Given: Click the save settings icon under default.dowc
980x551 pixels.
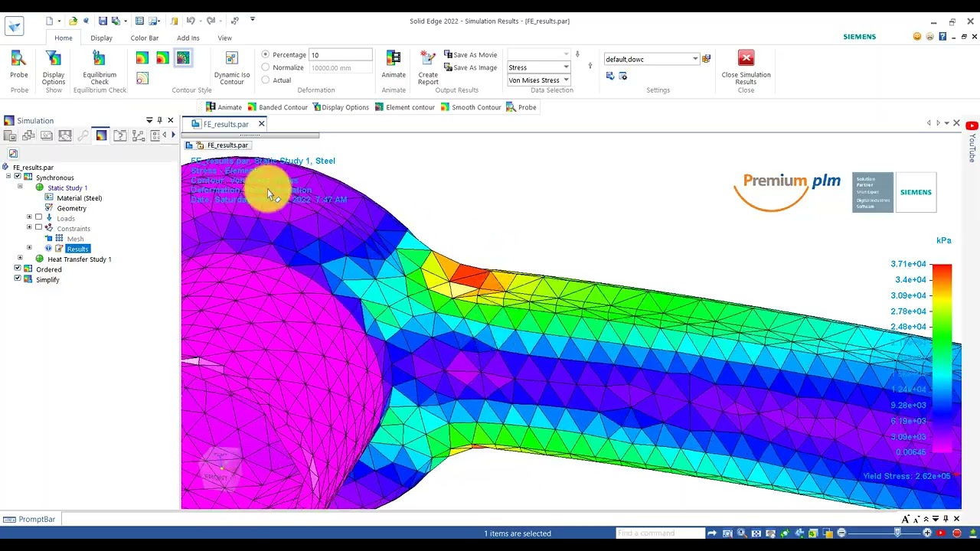Looking at the screenshot, I should [610, 76].
